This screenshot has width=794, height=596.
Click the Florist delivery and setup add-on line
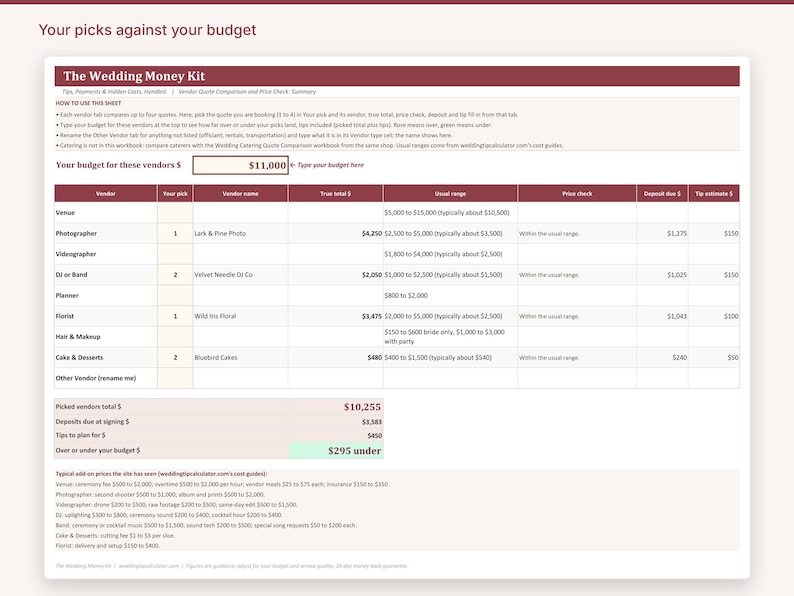click(108, 546)
